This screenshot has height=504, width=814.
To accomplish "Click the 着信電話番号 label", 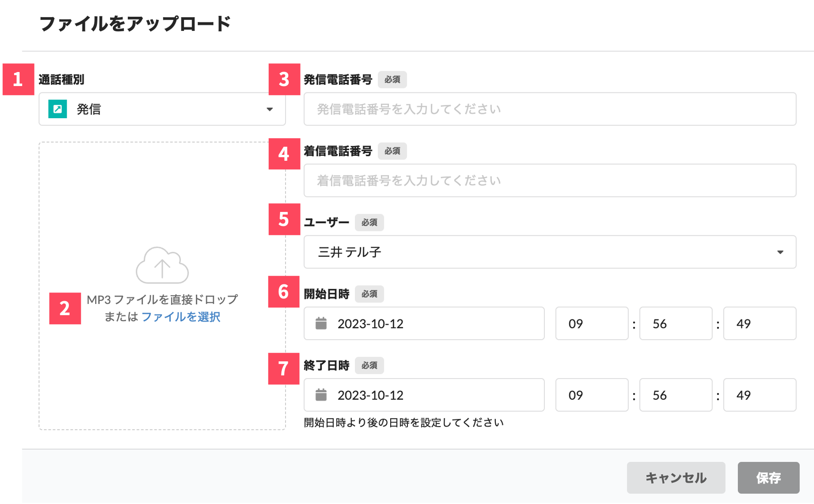I will [x=338, y=151].
